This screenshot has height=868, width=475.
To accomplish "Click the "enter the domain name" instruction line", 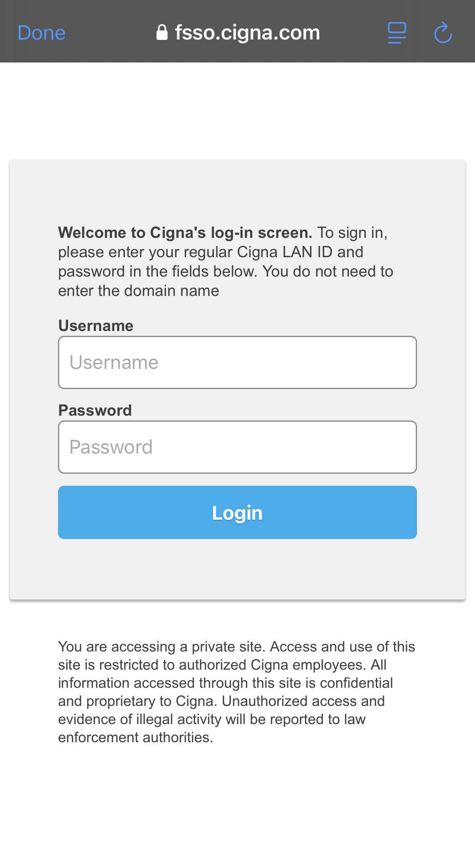I will (x=139, y=291).
